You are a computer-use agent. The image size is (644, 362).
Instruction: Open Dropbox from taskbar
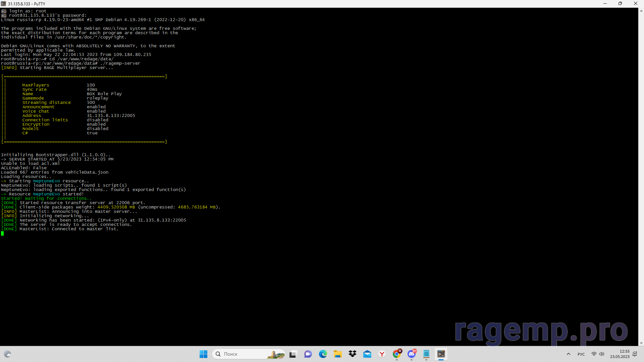click(352, 354)
